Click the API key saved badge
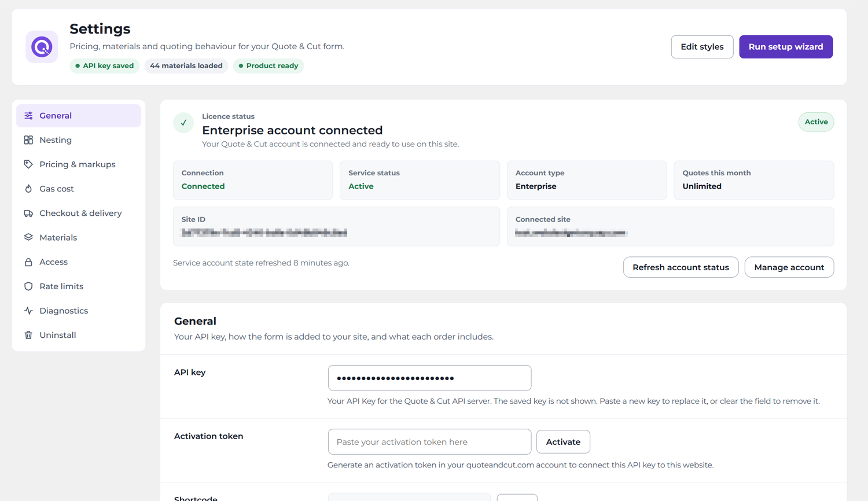868x501 pixels. 105,66
